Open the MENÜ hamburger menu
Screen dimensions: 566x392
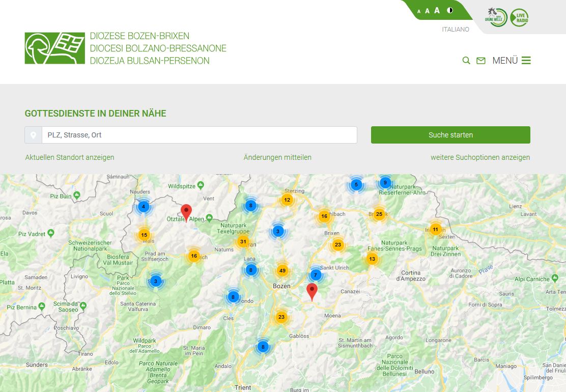pos(512,61)
